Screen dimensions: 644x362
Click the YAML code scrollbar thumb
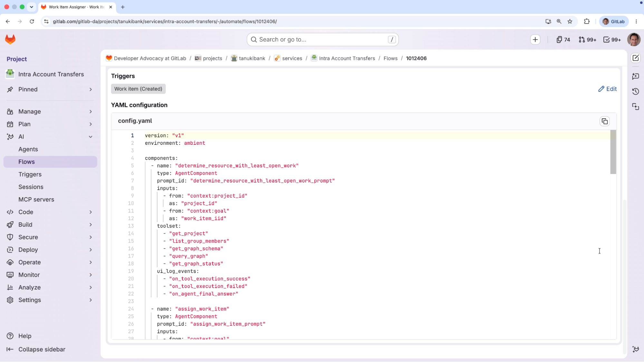613,152
